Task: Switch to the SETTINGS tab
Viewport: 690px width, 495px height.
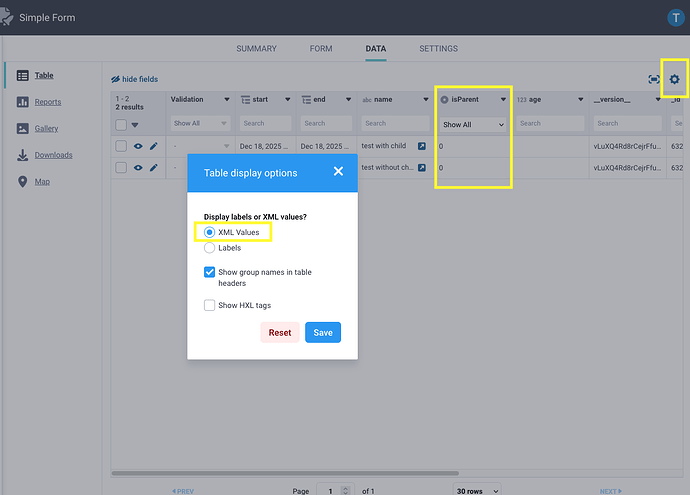Action: [438, 49]
